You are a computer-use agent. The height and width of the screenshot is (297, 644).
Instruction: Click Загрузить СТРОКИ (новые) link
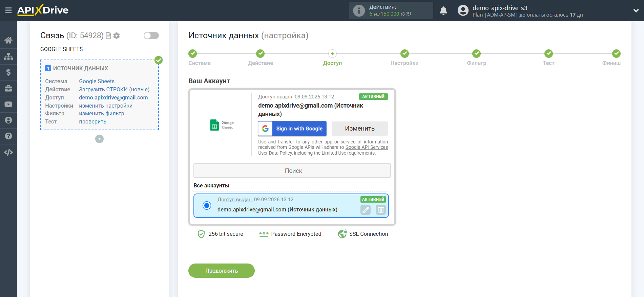114,89
